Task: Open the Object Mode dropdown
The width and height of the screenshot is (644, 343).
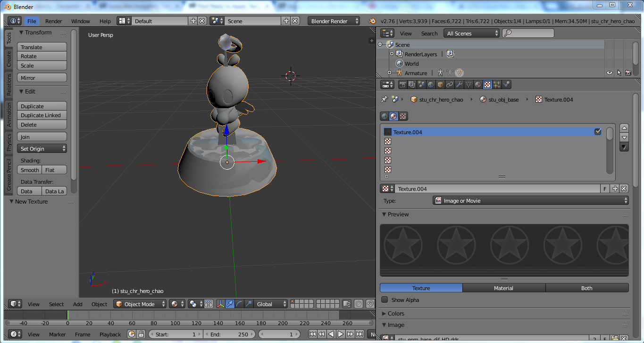Action: point(140,304)
